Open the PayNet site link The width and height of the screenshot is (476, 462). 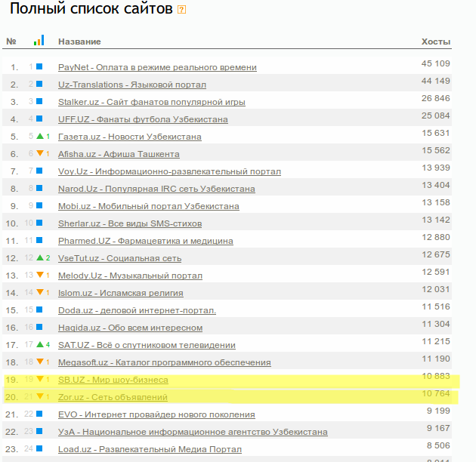click(157, 67)
